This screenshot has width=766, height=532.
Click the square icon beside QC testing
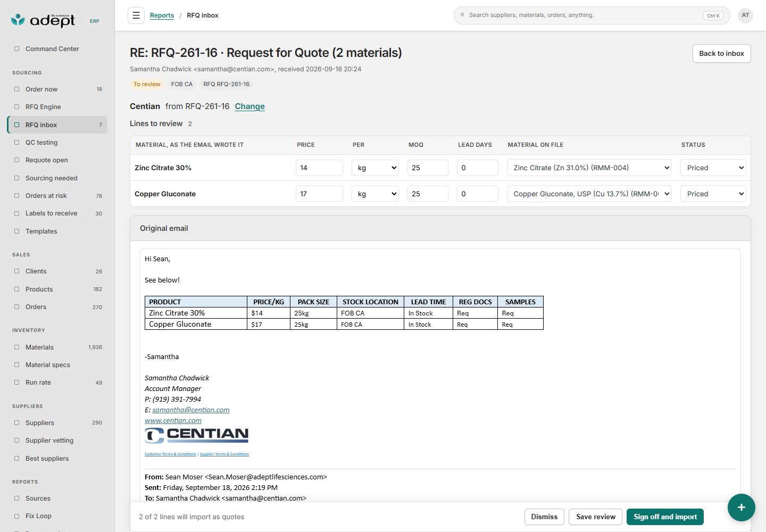16,143
